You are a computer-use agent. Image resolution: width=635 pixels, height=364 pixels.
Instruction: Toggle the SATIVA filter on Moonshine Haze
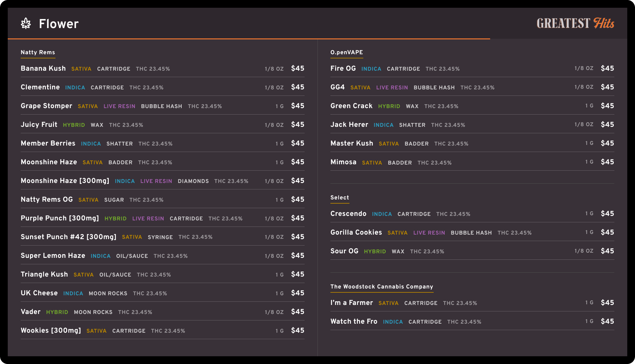[x=92, y=162]
